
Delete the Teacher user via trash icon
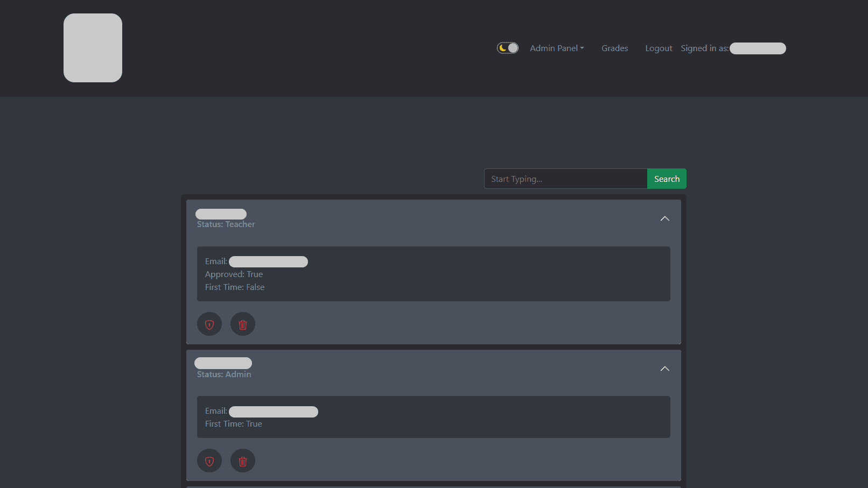243,324
